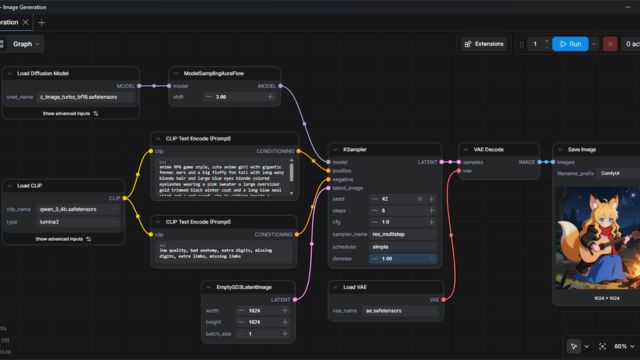Image resolution: width=640 pixels, height=360 pixels.
Task: Cancel the current run with the red X
Action: point(610,44)
